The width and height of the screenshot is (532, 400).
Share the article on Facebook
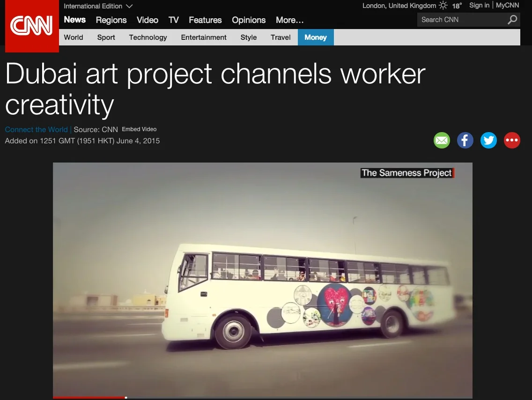pyautogui.click(x=465, y=140)
